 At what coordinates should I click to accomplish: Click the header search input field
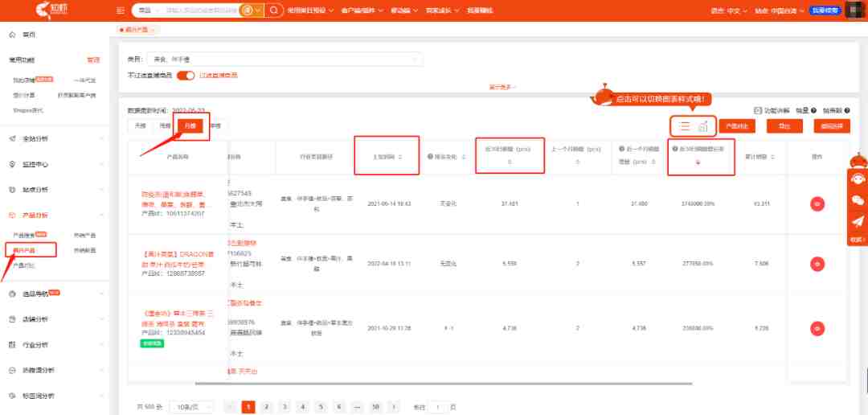tap(202, 10)
